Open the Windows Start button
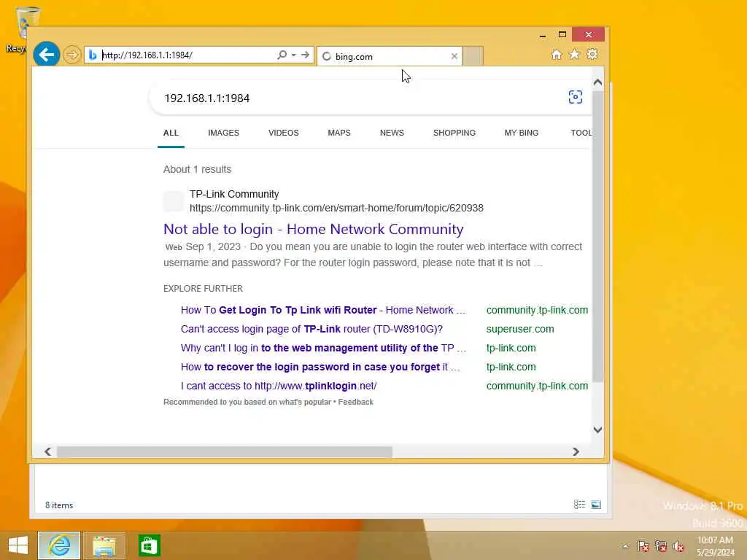 [18, 545]
